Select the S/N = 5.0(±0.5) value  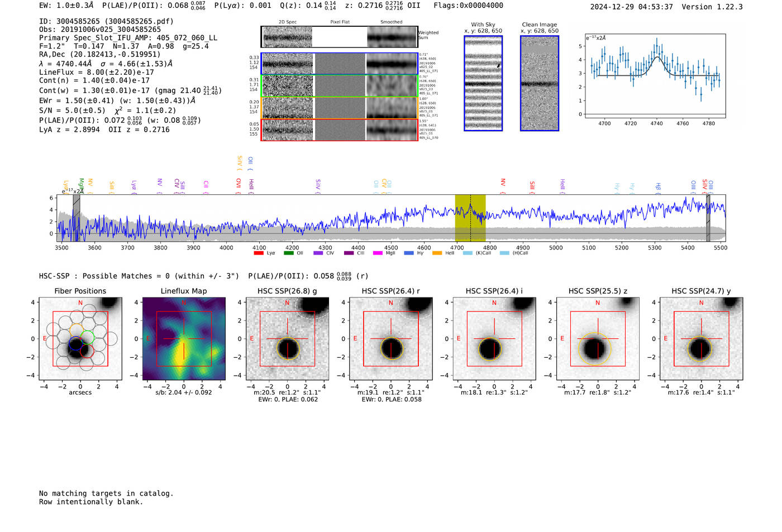(x=72, y=110)
